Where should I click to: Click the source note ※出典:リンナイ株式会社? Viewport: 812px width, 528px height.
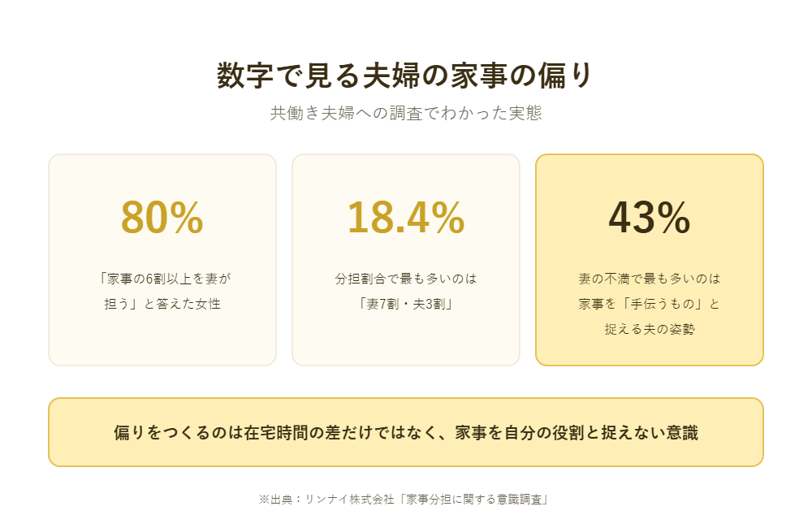(x=326, y=500)
